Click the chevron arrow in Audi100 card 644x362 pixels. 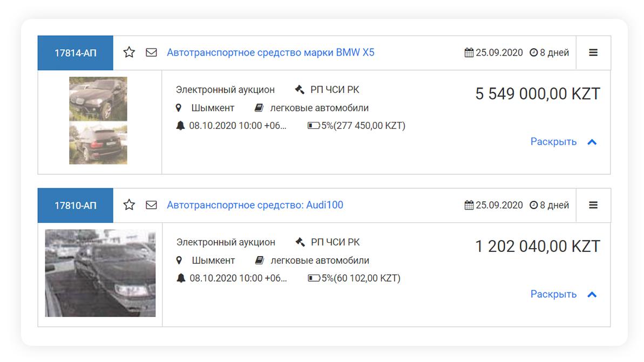point(592,295)
